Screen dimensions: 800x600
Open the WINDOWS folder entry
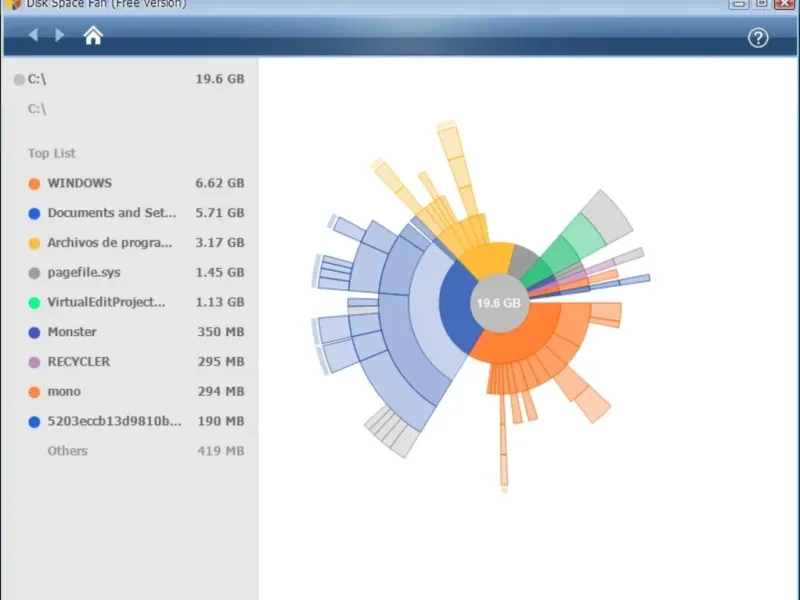tap(80, 183)
